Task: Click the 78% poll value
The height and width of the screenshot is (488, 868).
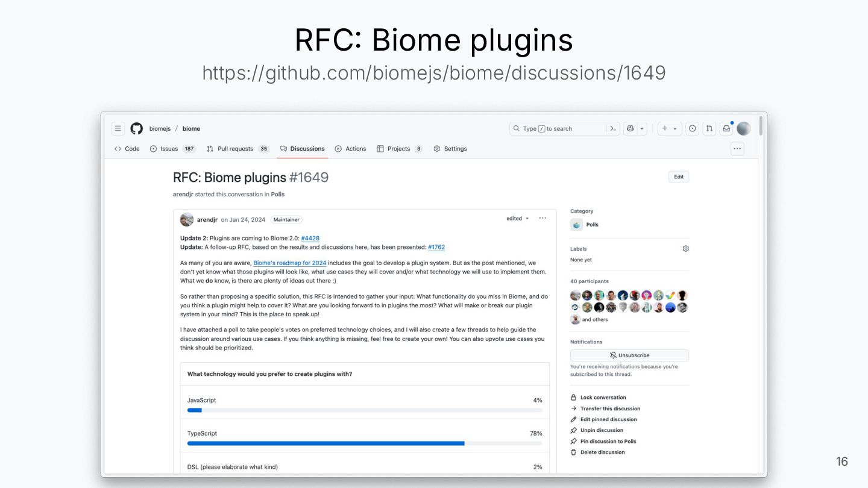Action: click(x=536, y=434)
